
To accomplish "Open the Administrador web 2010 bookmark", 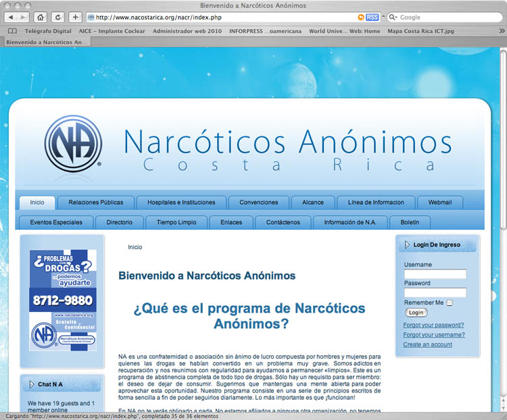I will (187, 31).
